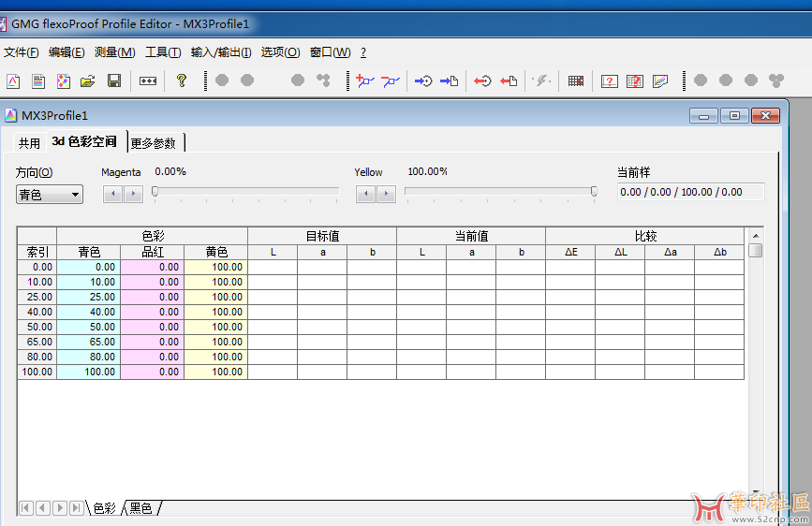Decrease Magenta with left arrow button
812x526 pixels.
coord(113,194)
